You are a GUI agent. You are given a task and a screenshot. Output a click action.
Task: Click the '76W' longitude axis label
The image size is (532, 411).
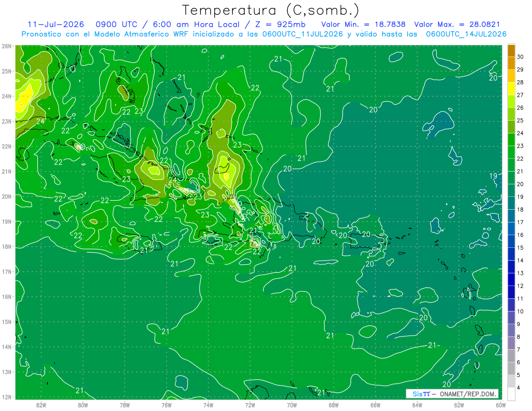pos(166,405)
